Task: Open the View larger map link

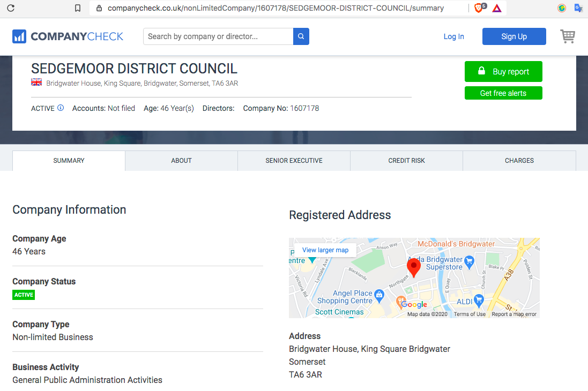Action: click(325, 250)
